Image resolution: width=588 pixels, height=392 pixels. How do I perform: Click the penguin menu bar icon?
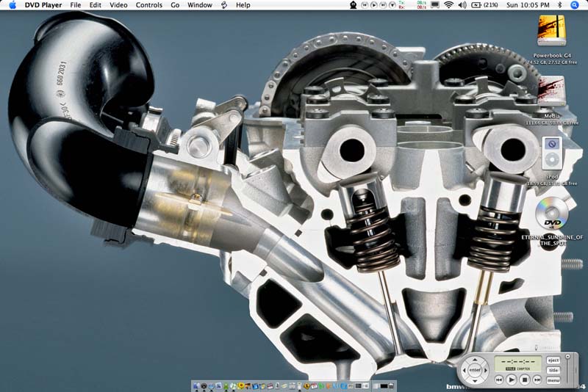[354, 5]
